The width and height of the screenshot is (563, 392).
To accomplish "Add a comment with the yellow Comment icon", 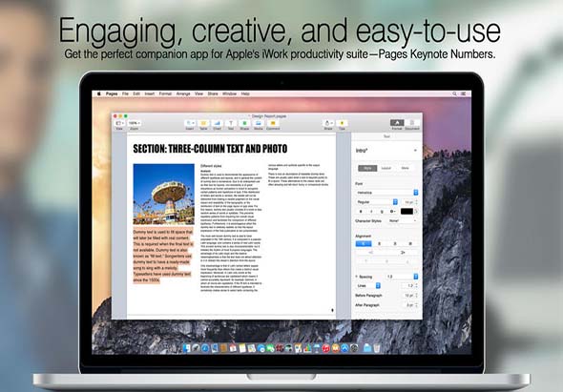I will 273,123.
